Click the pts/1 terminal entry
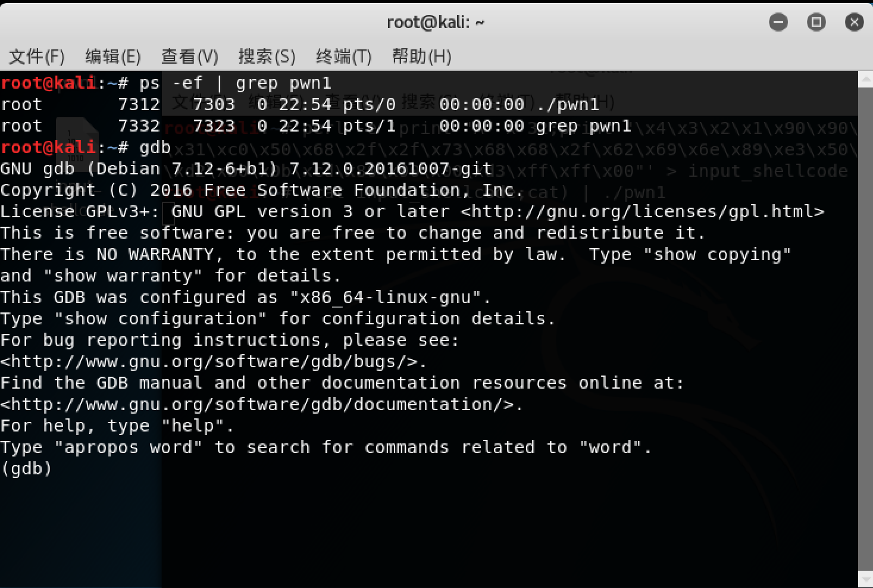The image size is (873, 588). point(369,126)
